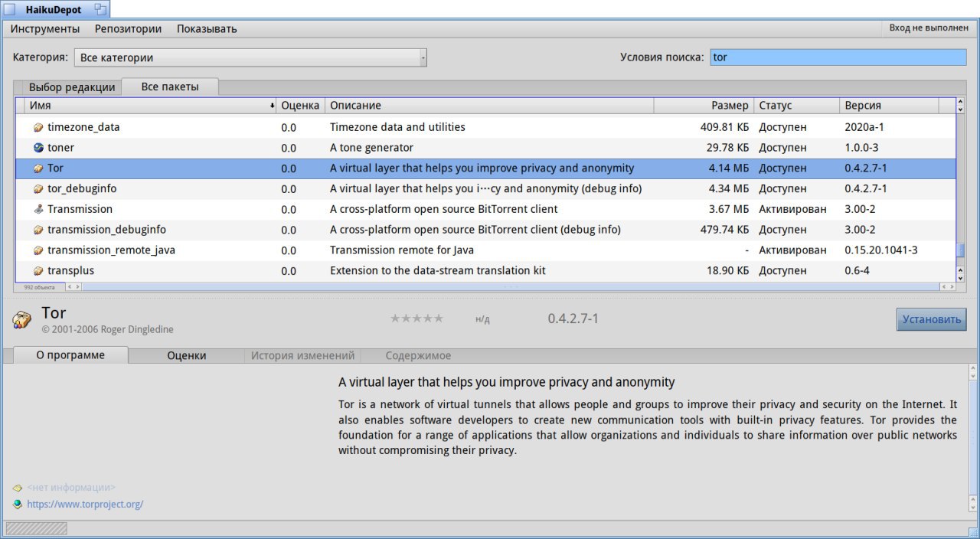Viewport: 980px width, 539px height.
Task: Click version 0.15.20.1041-3 cell
Action: (x=880, y=250)
